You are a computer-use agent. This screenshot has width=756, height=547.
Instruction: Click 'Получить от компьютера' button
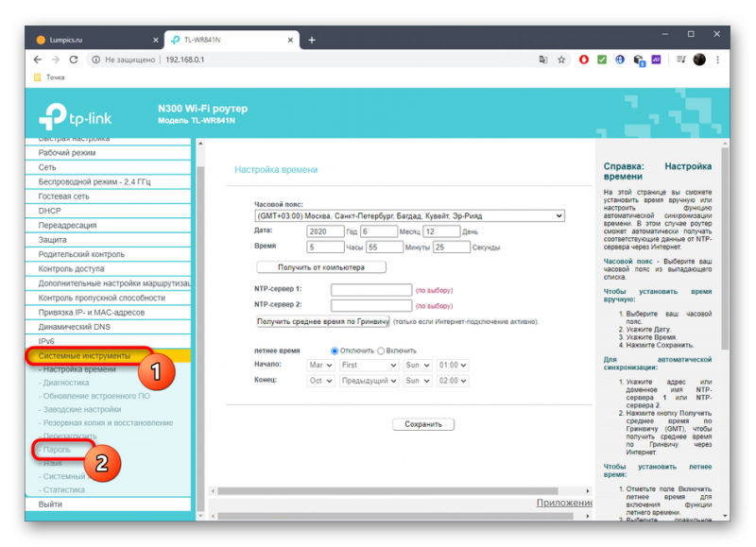(x=321, y=267)
